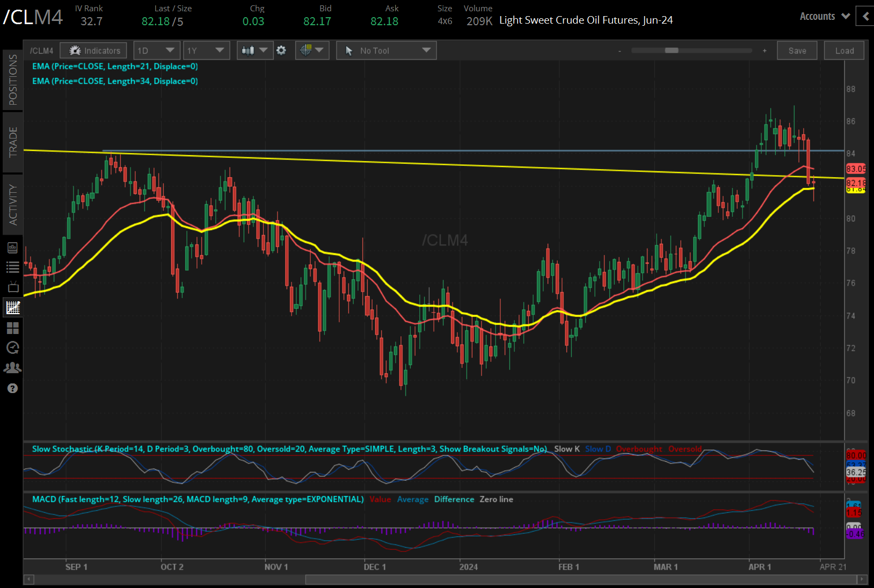The height and width of the screenshot is (588, 874).
Task: Open the news book icon in sidebar
Action: [12, 248]
